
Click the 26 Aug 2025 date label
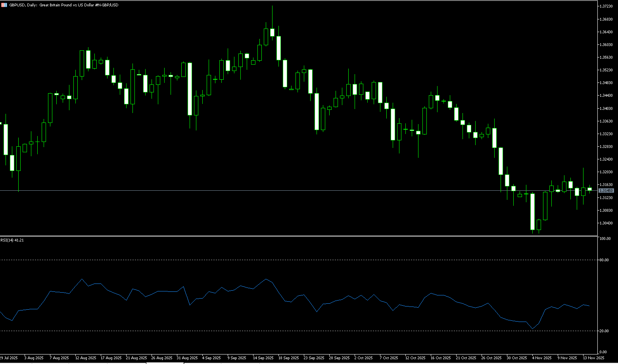[x=162, y=358]
